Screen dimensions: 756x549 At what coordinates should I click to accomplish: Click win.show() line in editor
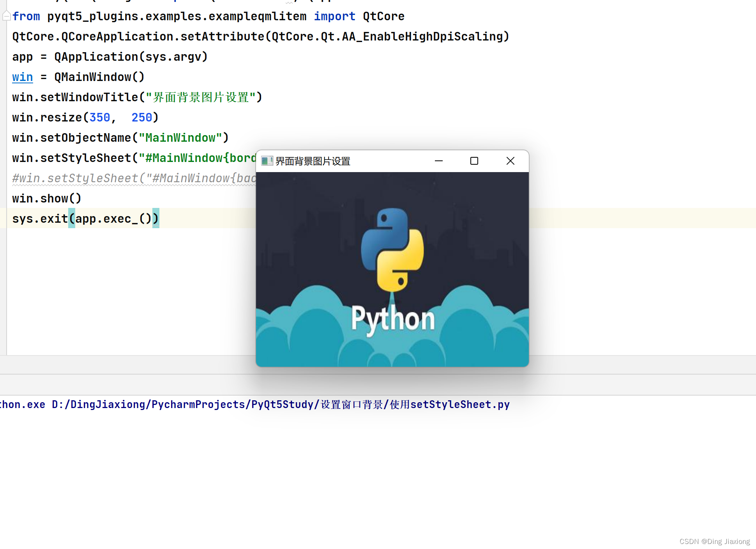(x=46, y=199)
